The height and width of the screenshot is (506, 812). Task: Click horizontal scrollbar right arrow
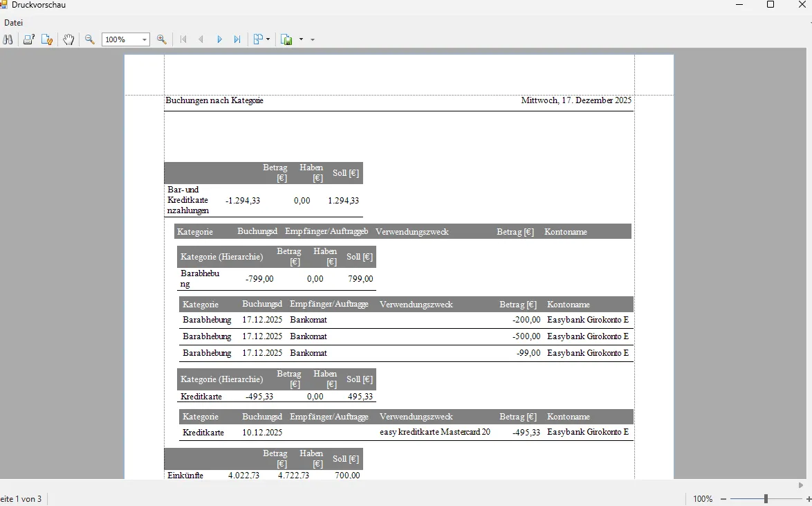(801, 485)
